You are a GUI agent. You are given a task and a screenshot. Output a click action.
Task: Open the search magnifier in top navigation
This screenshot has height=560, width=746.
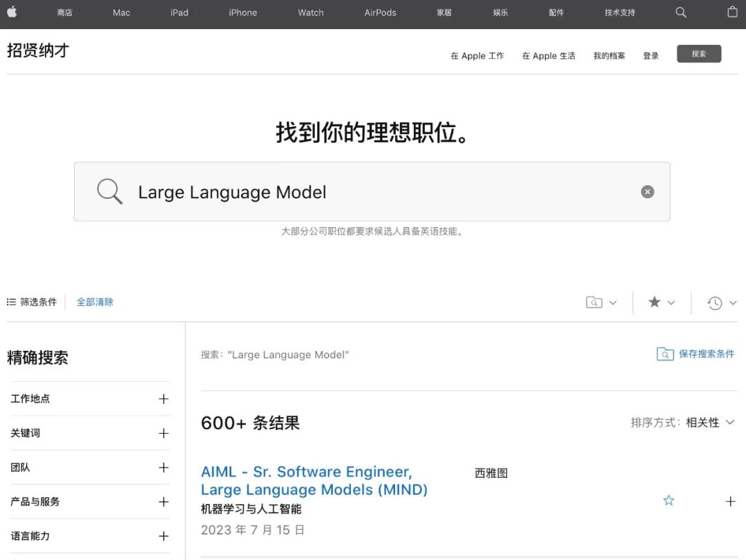(680, 12)
